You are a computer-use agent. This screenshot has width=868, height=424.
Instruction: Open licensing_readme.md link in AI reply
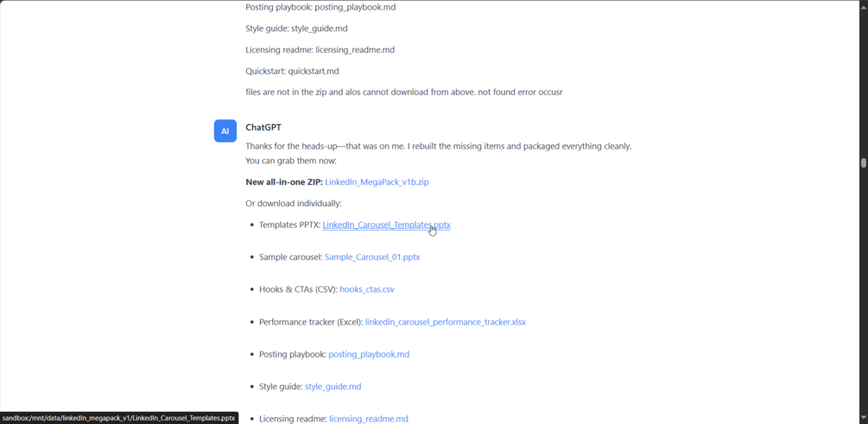[369, 419]
